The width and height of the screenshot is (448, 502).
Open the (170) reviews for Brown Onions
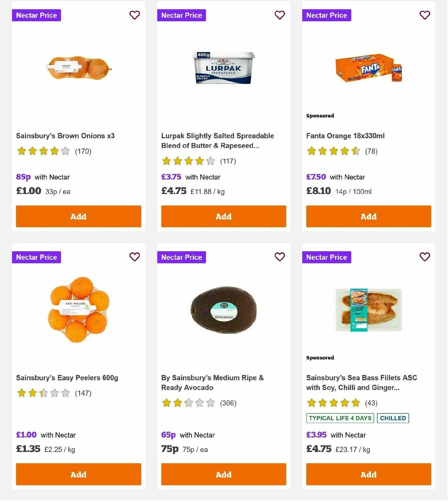tap(84, 151)
